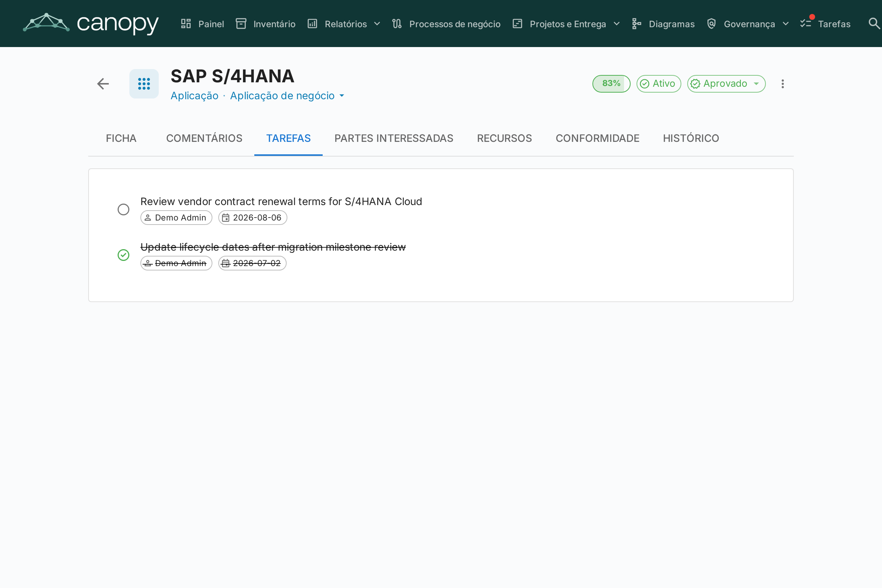Screen dimensions: 882x588
Task: Click the Governança shield icon
Action: click(x=711, y=24)
